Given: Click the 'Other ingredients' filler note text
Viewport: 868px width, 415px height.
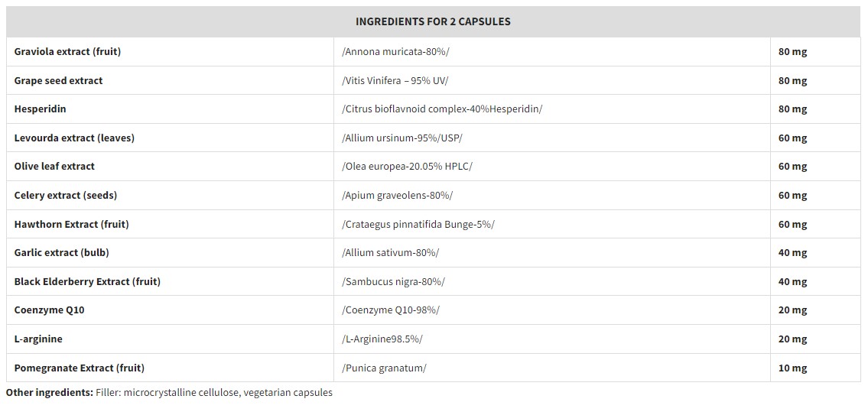Looking at the screenshot, I should tap(169, 393).
